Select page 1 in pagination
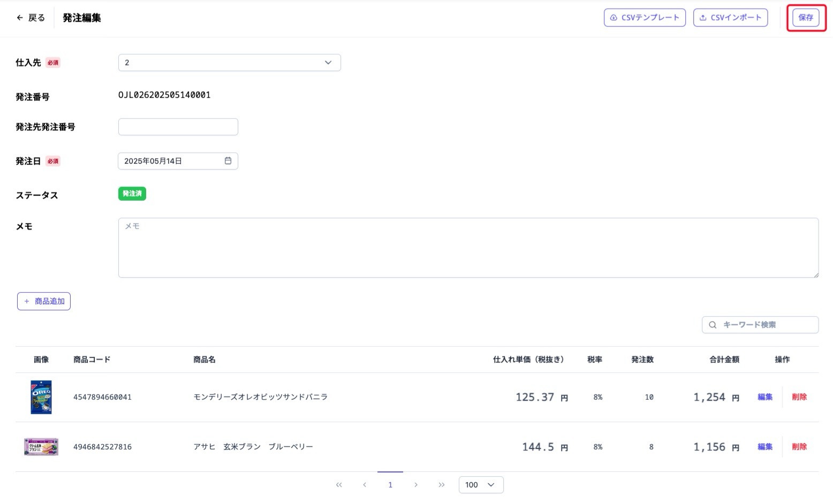 pos(390,485)
